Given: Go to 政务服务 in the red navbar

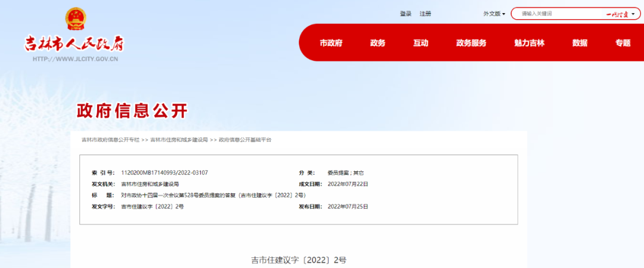Looking at the screenshot, I should tap(471, 43).
